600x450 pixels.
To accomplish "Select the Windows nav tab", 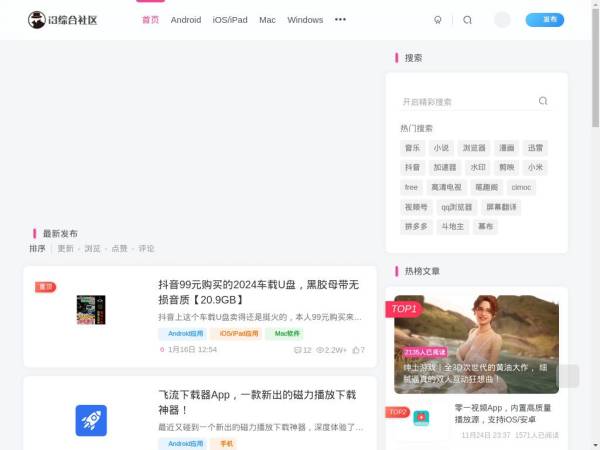I will [305, 20].
